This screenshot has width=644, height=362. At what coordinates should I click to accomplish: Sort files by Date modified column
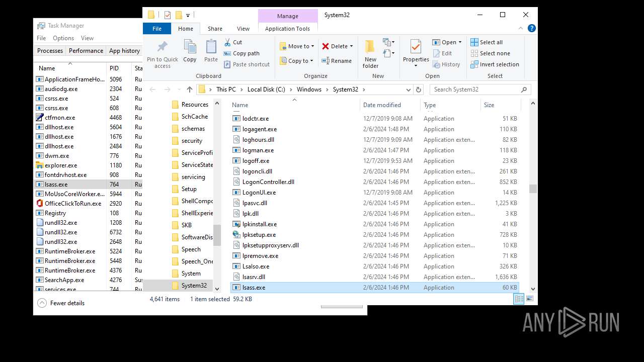390,105
